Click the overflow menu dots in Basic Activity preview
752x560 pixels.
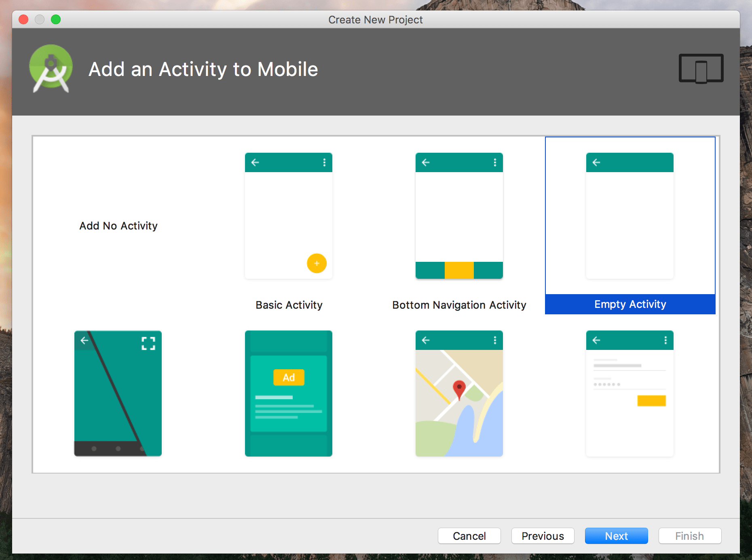pos(324,162)
